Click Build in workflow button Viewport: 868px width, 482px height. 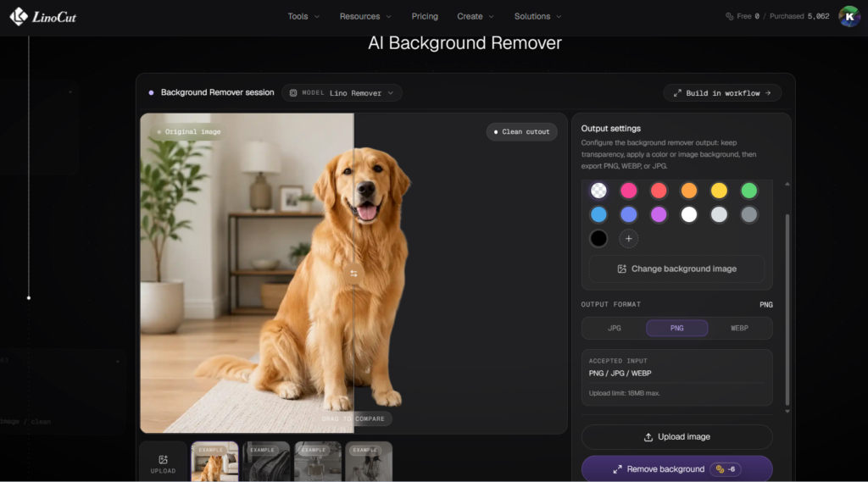722,93
